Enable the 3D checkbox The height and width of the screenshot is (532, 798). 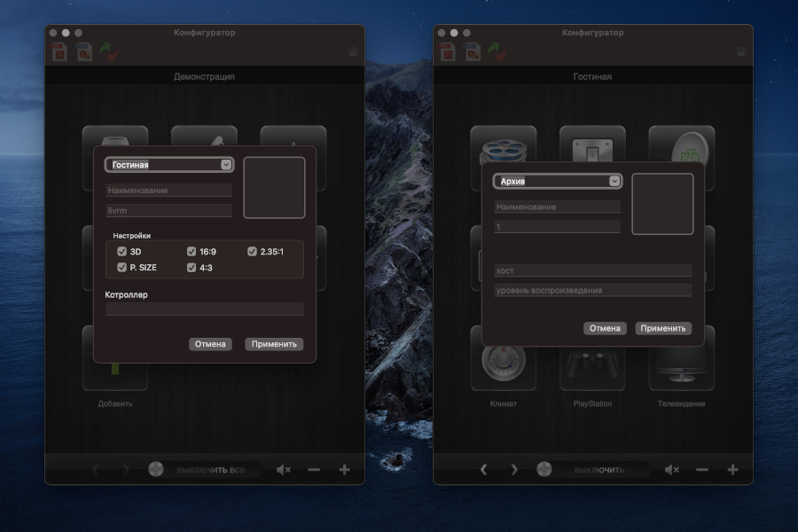[122, 251]
